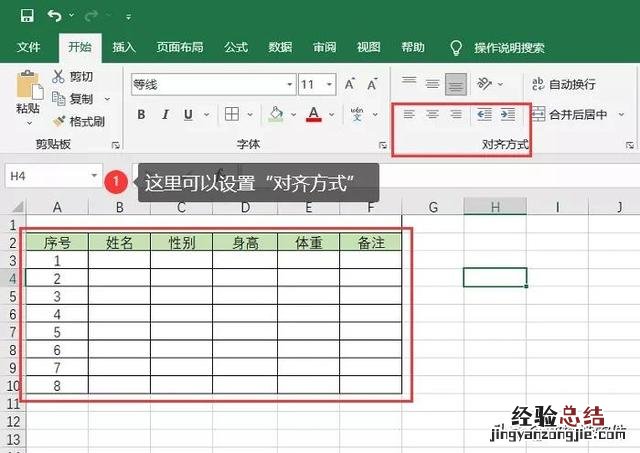Image resolution: width=640 pixels, height=453 pixels.
Task: Click the font color red A swatch
Action: (313, 114)
